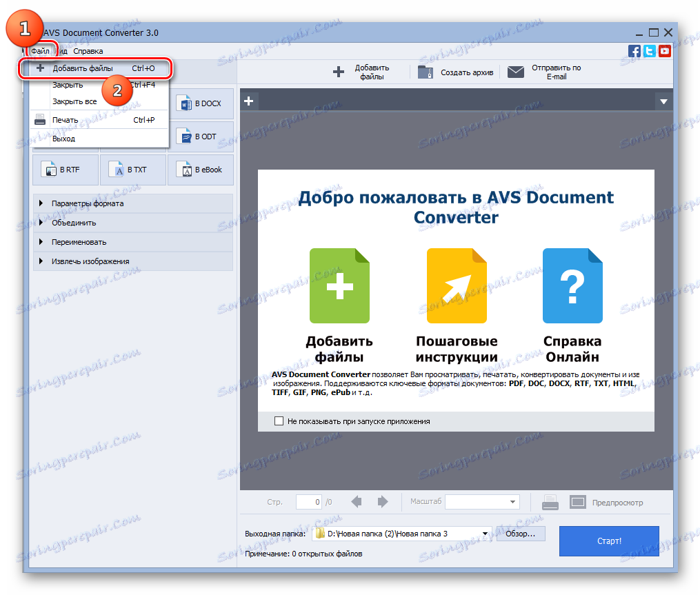
Task: Open the Справка menu
Action: pos(88,51)
